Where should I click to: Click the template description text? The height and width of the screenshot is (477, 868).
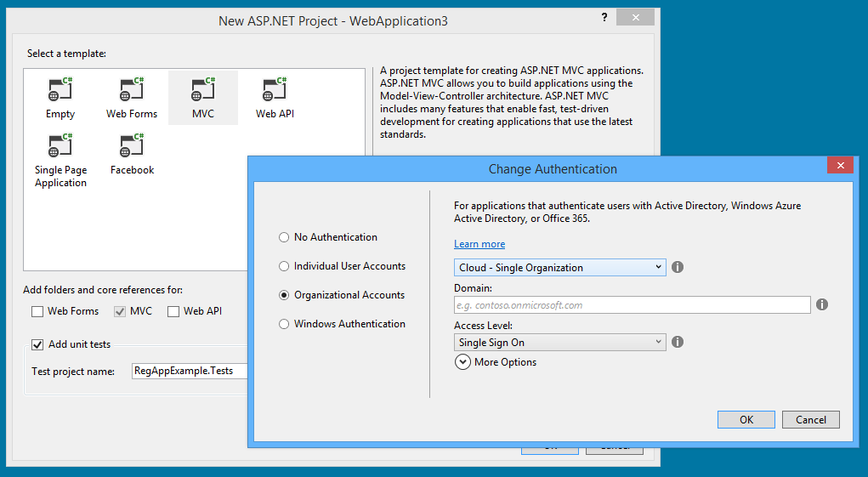pyautogui.click(x=512, y=102)
